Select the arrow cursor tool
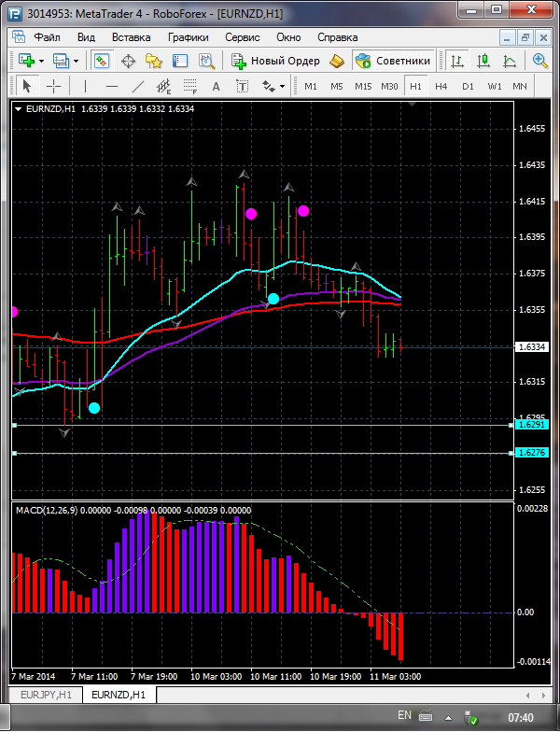560x732 pixels. [x=26, y=86]
